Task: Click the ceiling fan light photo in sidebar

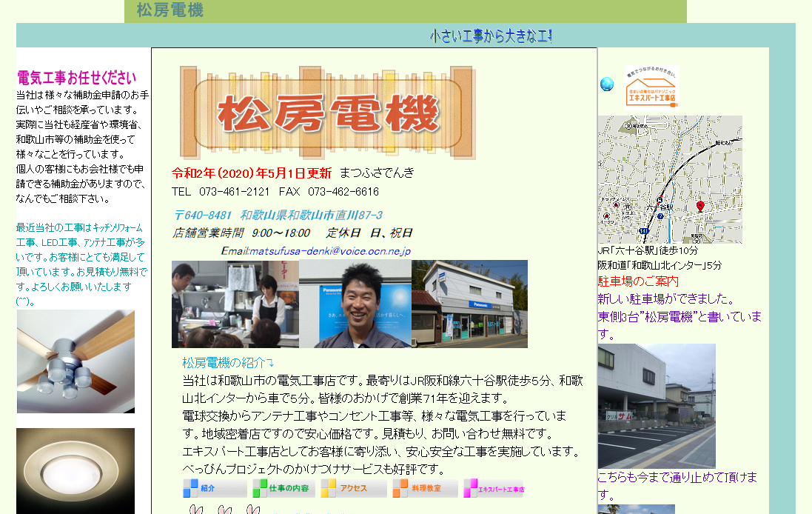Action: coord(74,361)
